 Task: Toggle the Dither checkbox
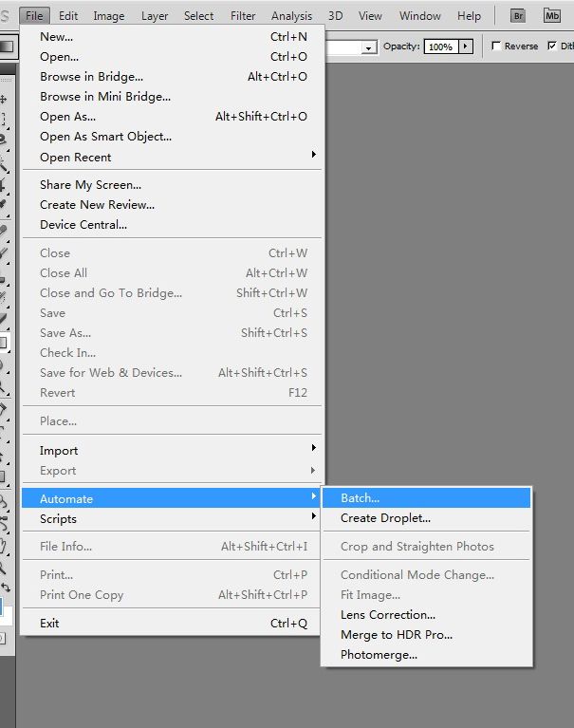coord(552,46)
